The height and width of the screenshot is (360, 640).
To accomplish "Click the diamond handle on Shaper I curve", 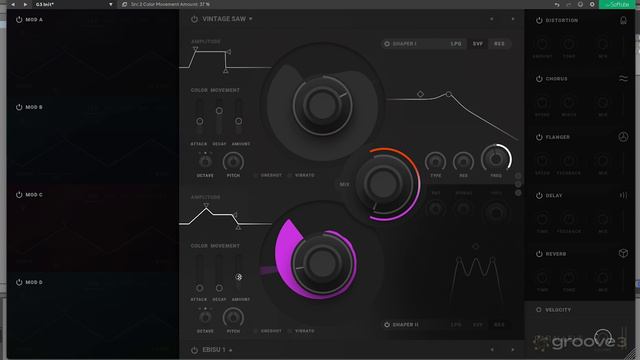I will coord(420,94).
